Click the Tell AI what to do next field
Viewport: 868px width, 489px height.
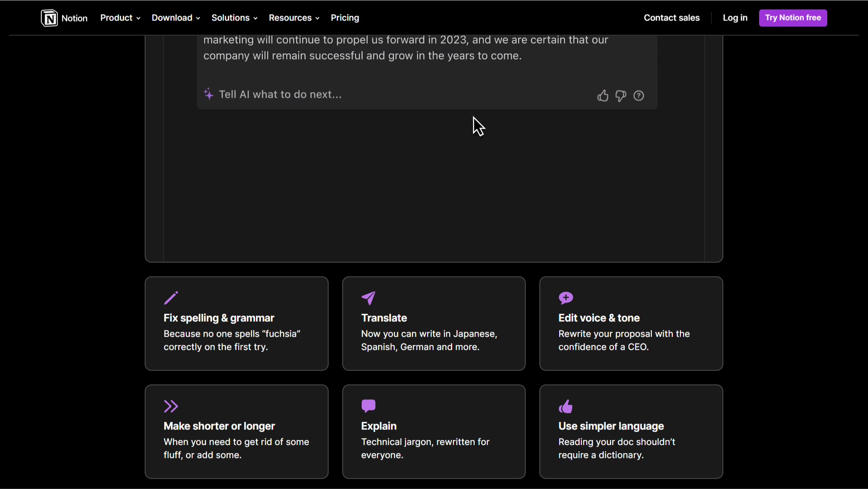[x=280, y=95]
